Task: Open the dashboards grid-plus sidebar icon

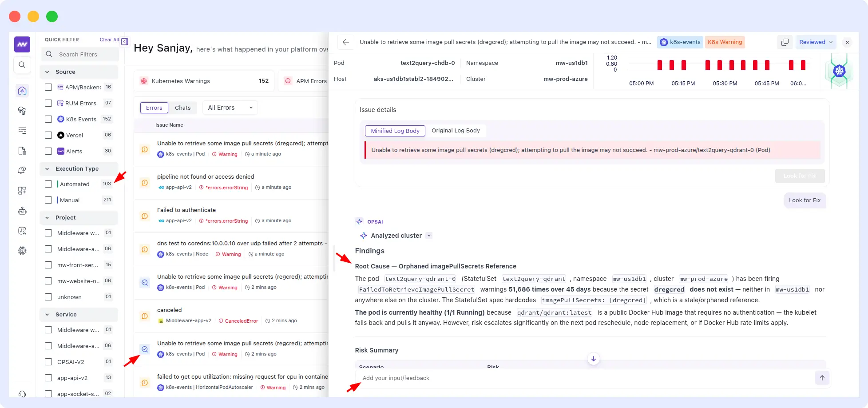Action: tap(22, 191)
